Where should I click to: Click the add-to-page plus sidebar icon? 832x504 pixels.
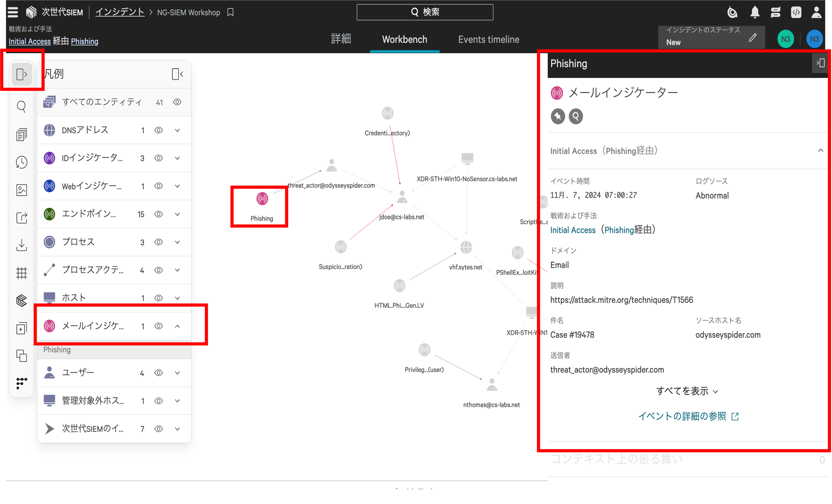[x=22, y=328]
